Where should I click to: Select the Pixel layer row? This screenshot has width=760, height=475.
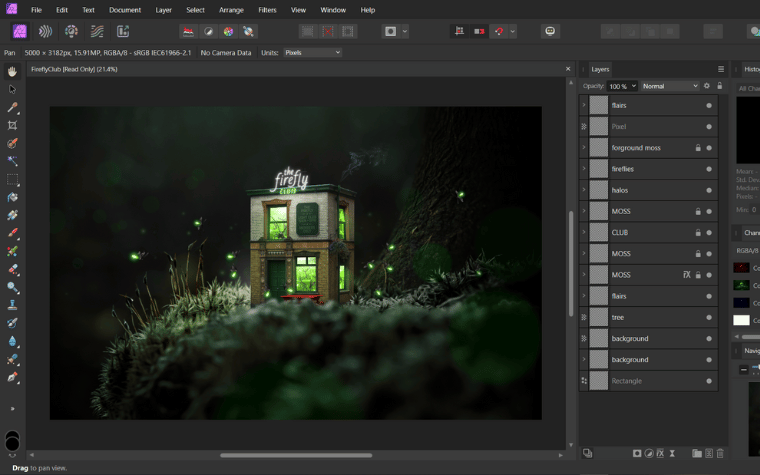click(649, 127)
